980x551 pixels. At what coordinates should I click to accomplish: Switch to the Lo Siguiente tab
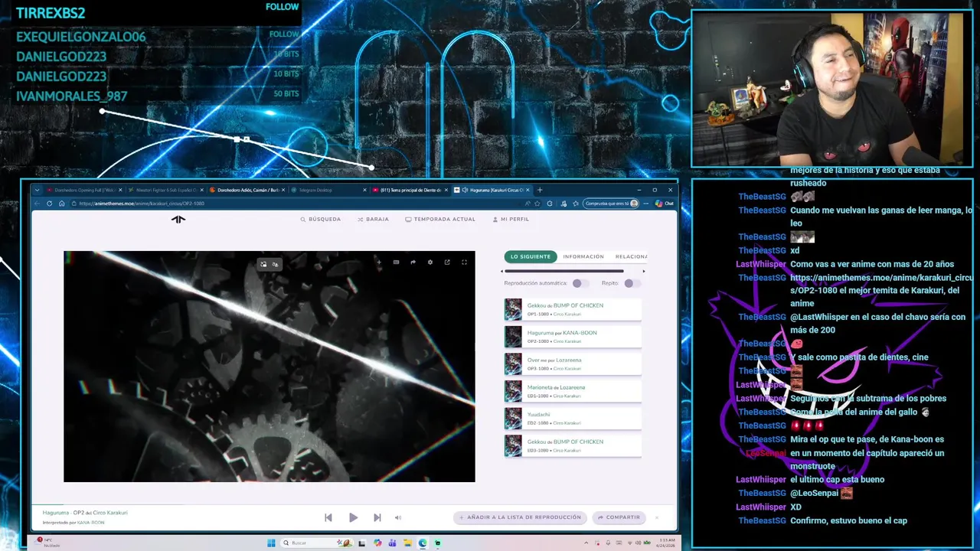(x=530, y=256)
